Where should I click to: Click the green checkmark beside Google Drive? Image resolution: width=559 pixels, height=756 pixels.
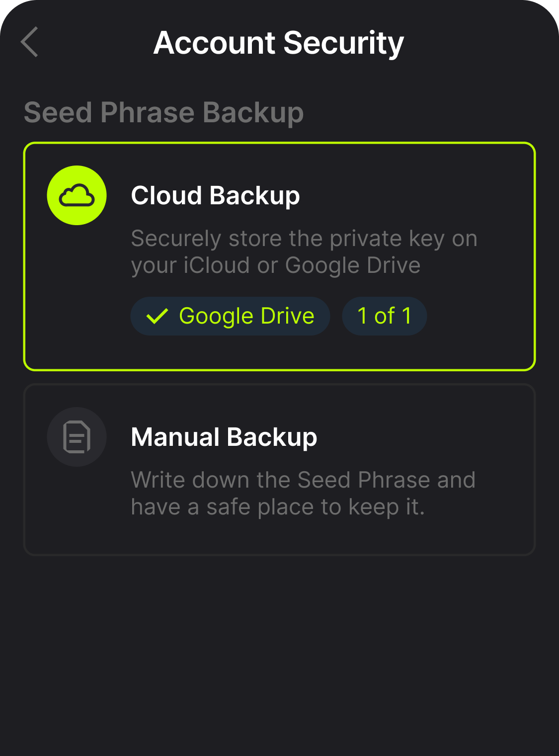[157, 316]
